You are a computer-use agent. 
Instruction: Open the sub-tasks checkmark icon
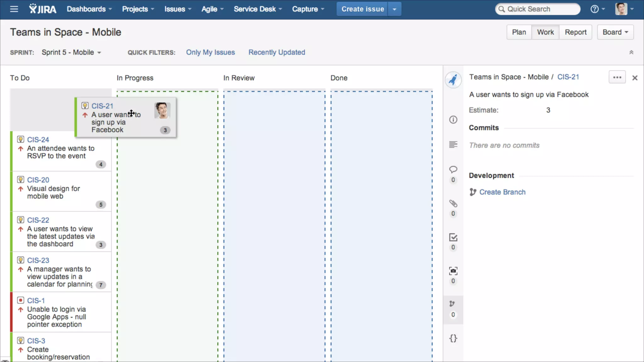[453, 238]
